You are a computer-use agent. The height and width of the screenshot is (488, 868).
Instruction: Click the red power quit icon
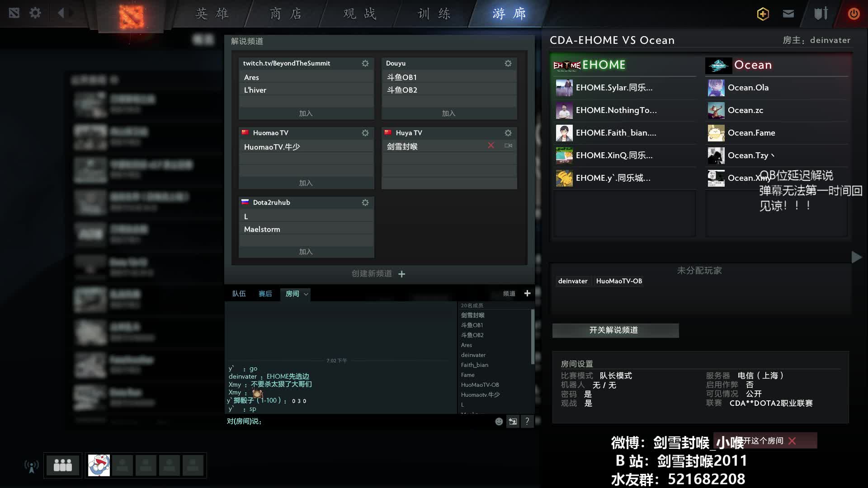tap(854, 14)
